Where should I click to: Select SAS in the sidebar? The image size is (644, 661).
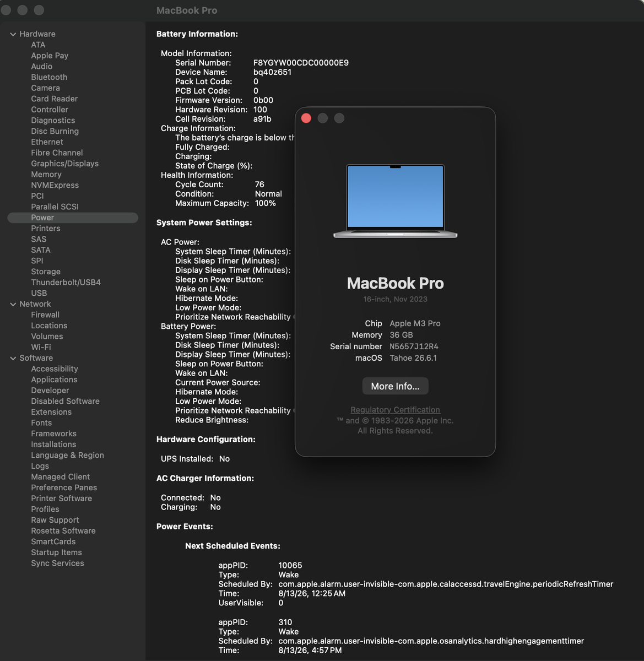point(39,239)
